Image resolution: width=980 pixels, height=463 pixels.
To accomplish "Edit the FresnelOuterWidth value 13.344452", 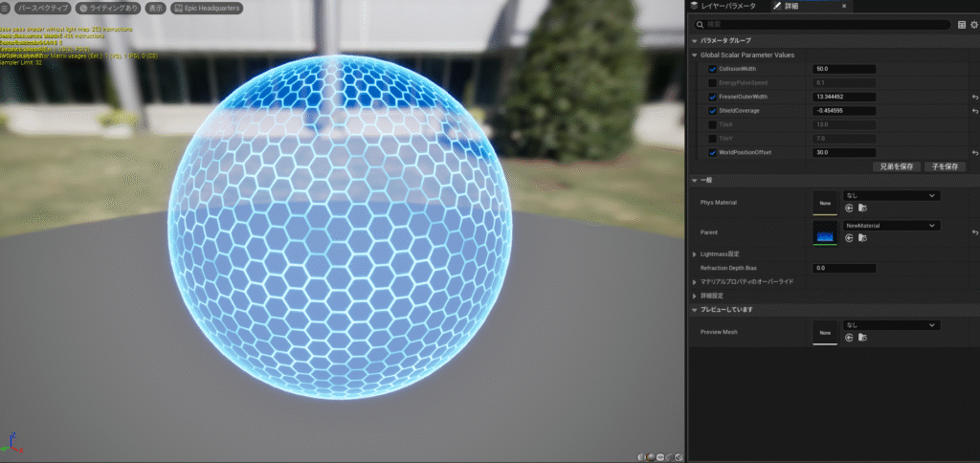I will (844, 98).
